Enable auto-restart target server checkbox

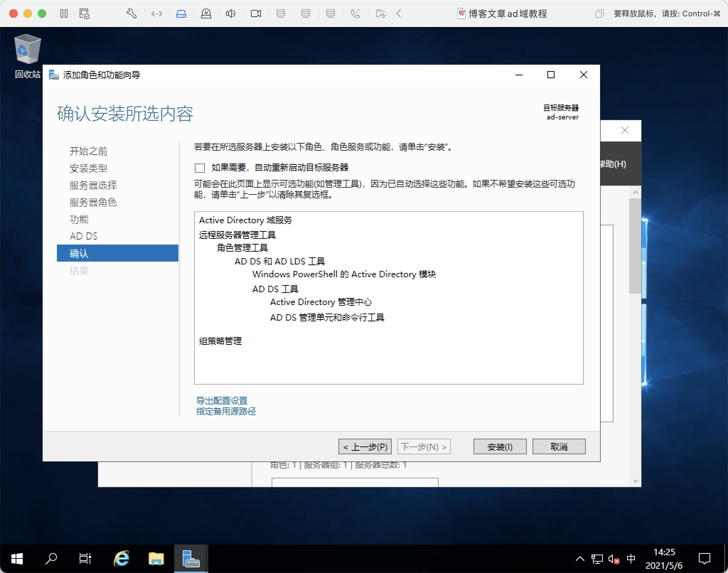200,168
